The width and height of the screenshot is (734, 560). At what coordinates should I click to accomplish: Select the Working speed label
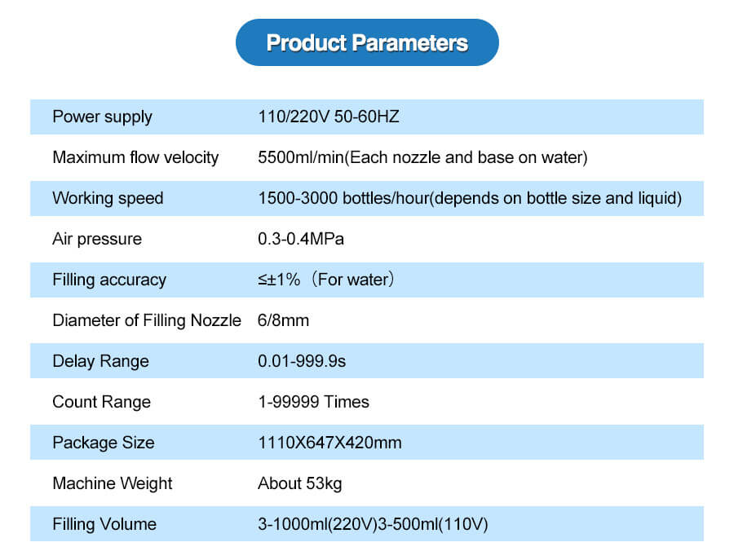(108, 198)
